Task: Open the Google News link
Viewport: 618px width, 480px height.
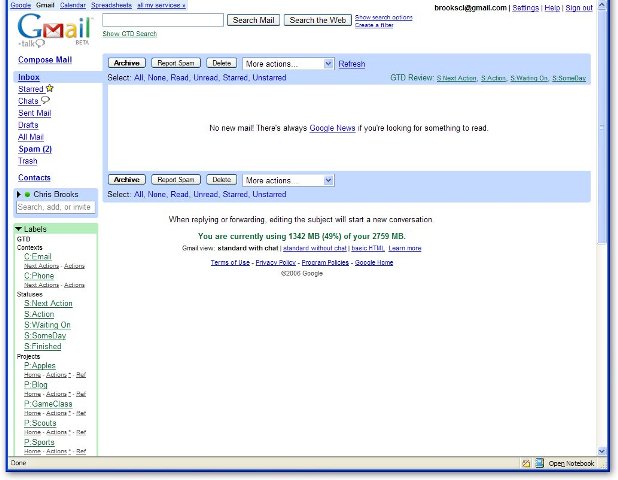Action: click(x=332, y=128)
